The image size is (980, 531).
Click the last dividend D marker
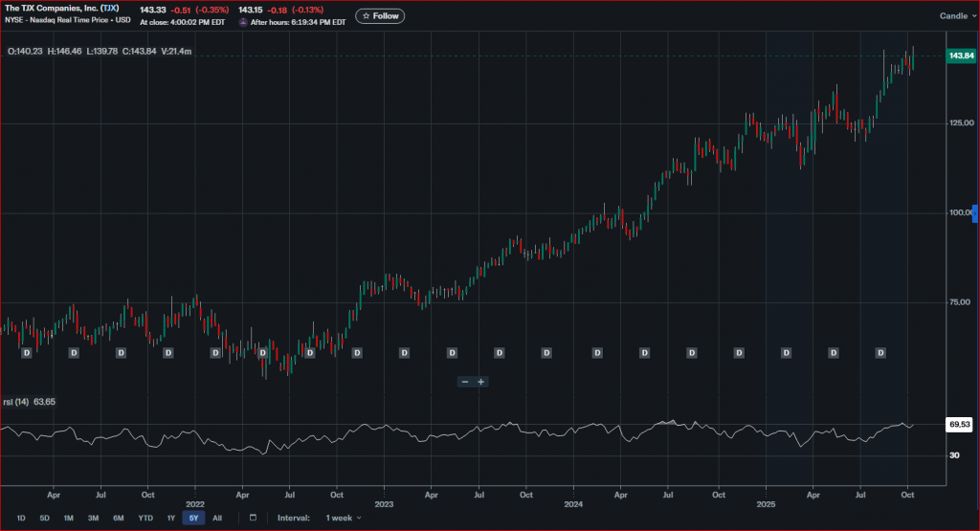click(x=880, y=353)
